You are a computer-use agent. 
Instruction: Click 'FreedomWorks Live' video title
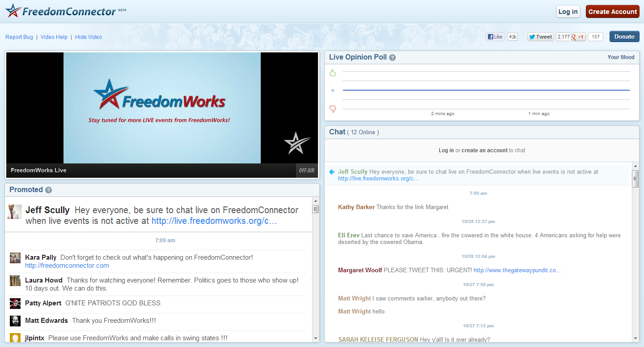[x=38, y=171]
